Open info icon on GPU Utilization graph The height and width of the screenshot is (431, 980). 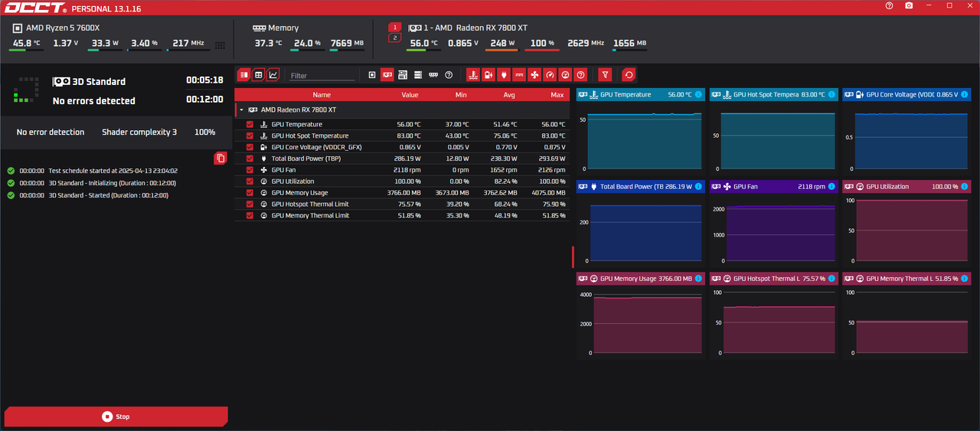(x=965, y=187)
